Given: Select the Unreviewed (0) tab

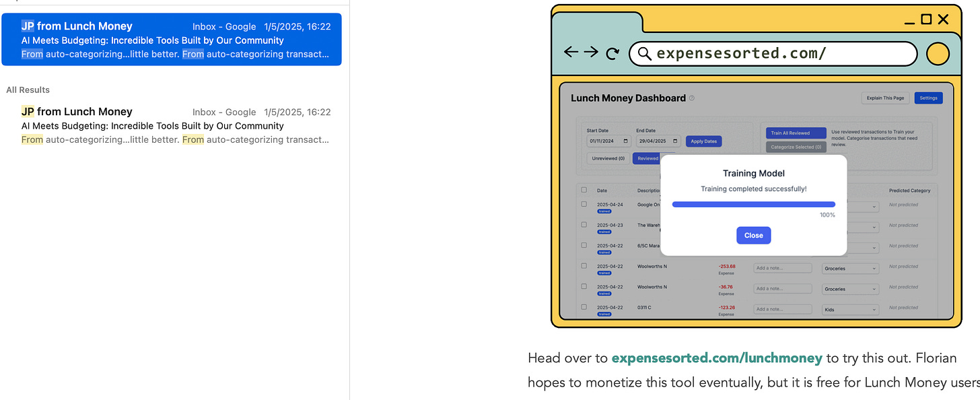Looking at the screenshot, I should [x=608, y=159].
